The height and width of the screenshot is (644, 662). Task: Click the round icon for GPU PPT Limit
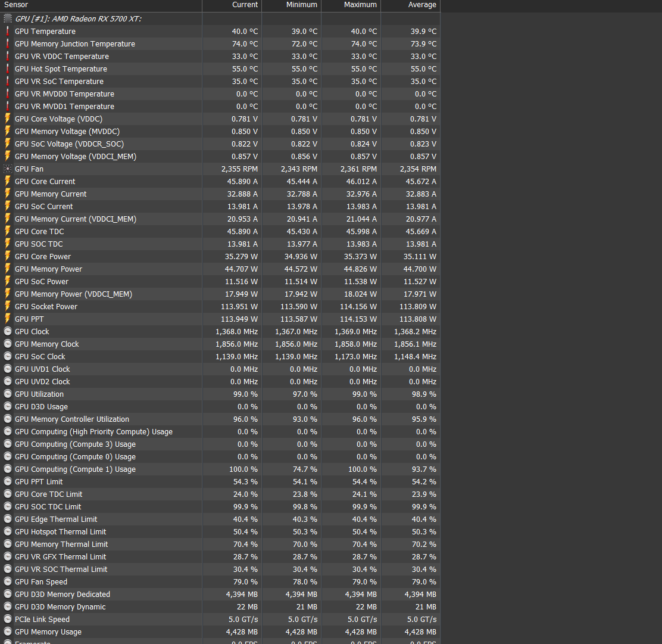pyautogui.click(x=8, y=482)
